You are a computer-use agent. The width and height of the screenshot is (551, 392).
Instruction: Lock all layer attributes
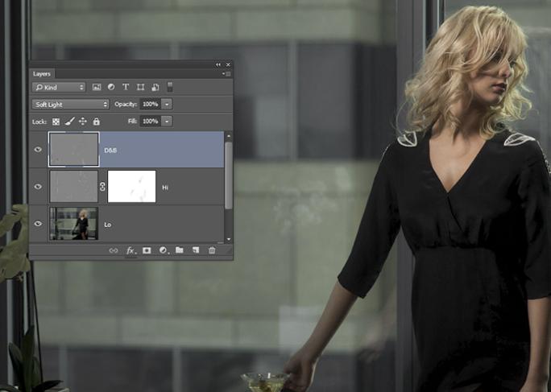pos(97,122)
